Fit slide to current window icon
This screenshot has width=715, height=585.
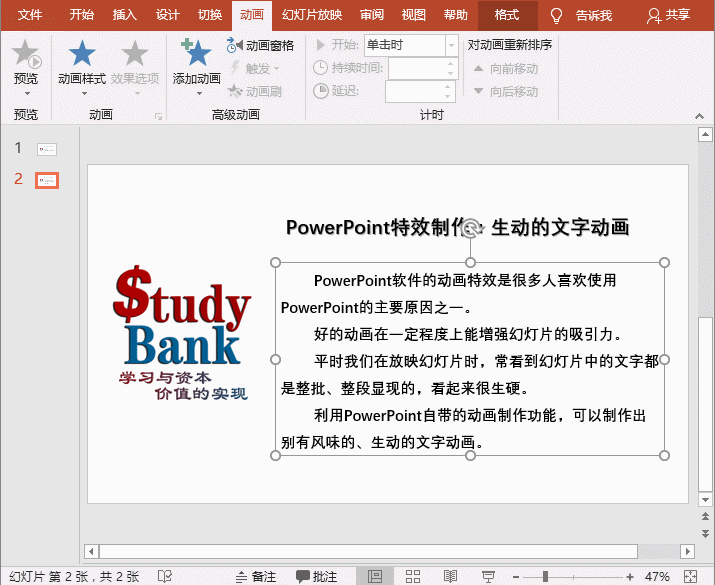coord(690,577)
